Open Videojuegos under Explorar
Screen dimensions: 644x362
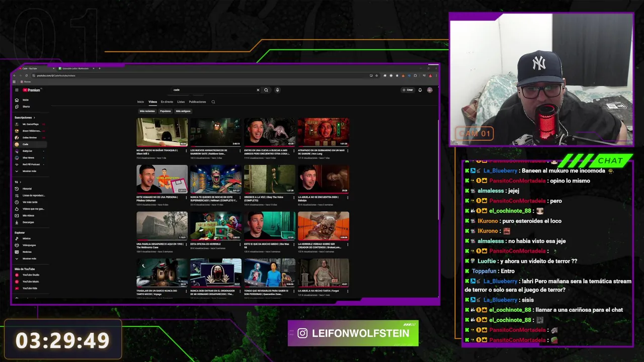[x=30, y=245]
